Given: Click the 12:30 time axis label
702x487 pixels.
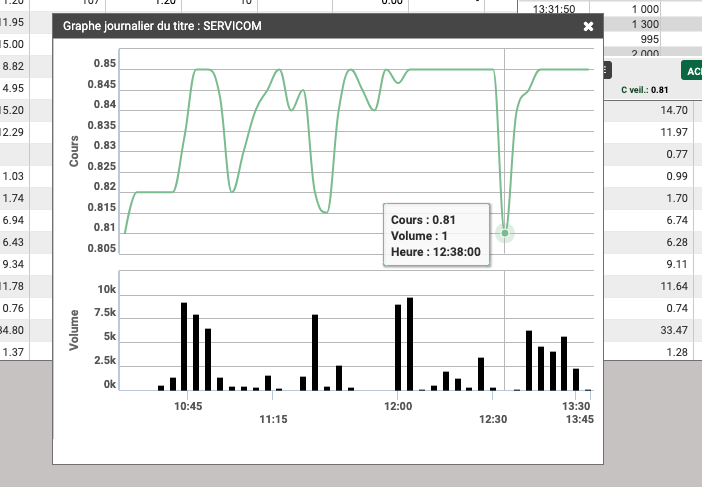Looking at the screenshot, I should pos(493,419).
